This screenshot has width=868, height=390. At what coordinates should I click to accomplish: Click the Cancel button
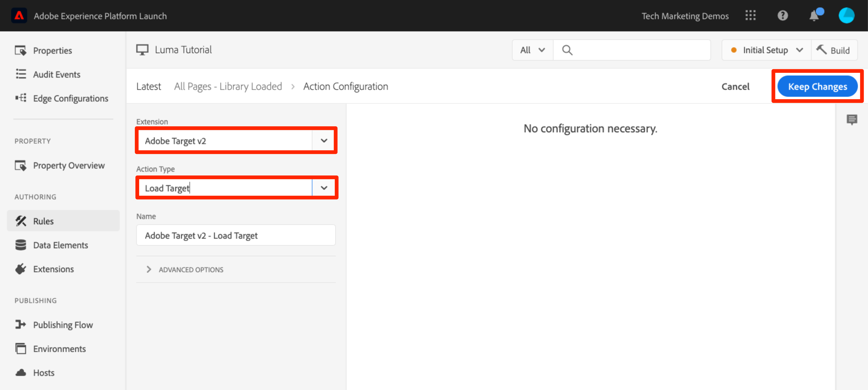[735, 87]
